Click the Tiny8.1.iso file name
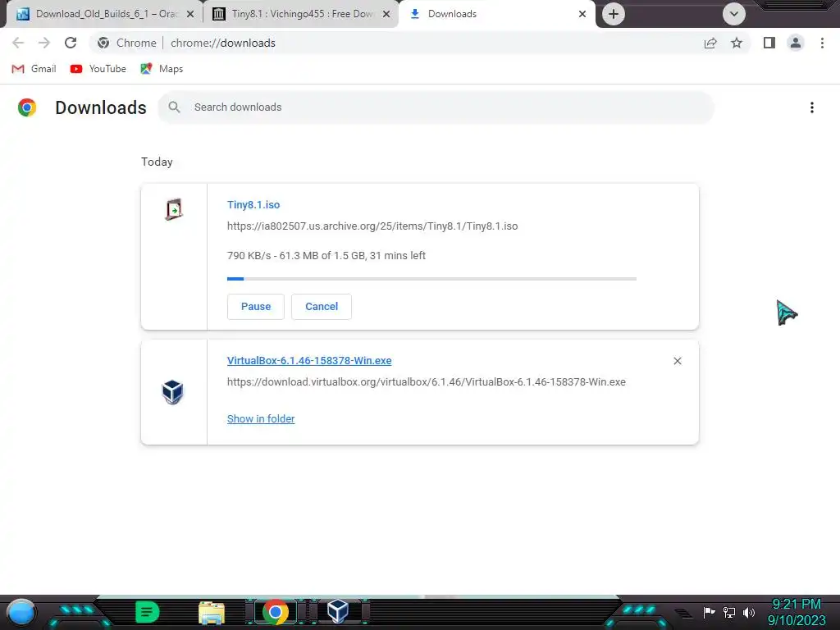Image resolution: width=840 pixels, height=630 pixels. coord(253,204)
